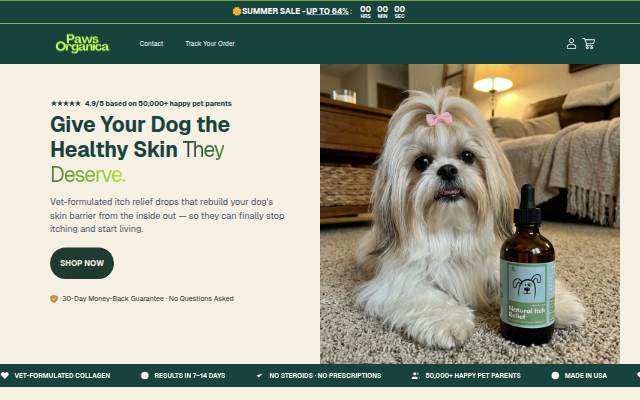640x400 pixels.
Task: Click the icon beside Made in USA
Action: (555, 376)
